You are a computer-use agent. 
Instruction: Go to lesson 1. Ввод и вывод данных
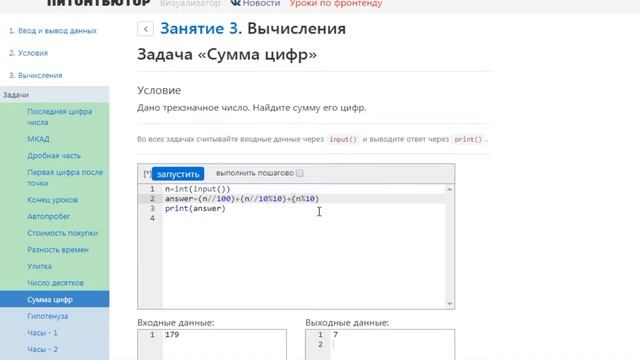coord(53,31)
